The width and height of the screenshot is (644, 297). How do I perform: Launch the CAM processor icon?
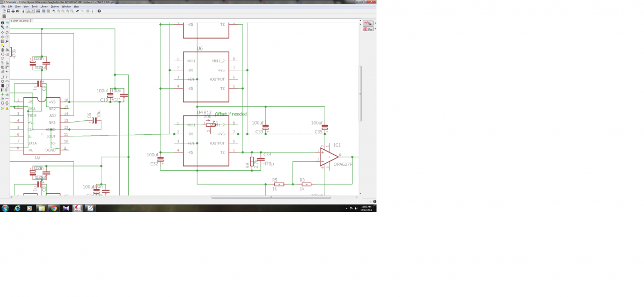(18, 11)
